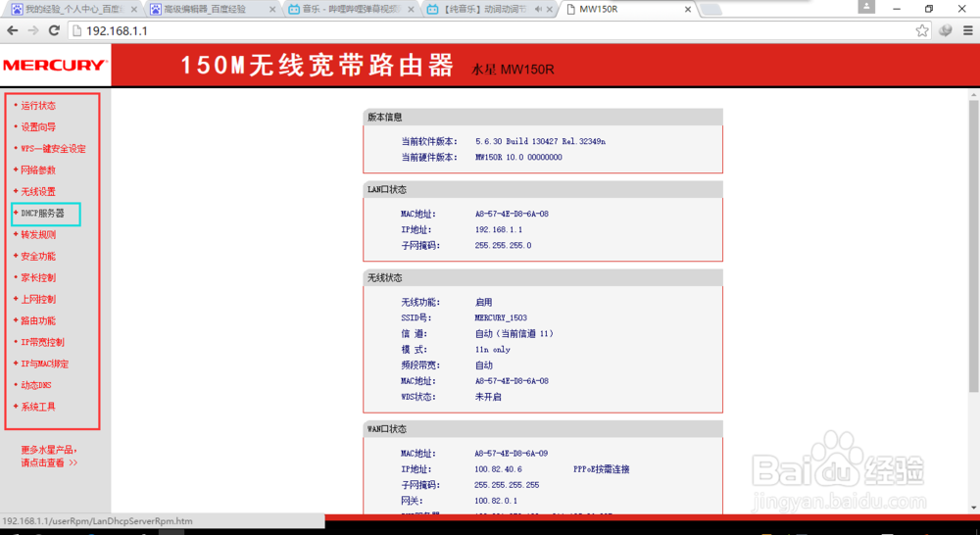
Task: Expand the 上网控制 menu
Action: coord(38,300)
